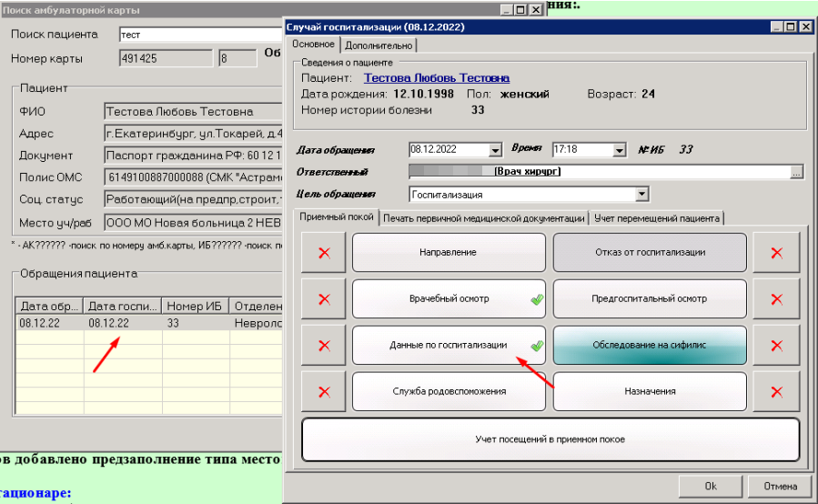The width and height of the screenshot is (818, 504).
Task: Click the Документ passport field
Action: coord(193,156)
